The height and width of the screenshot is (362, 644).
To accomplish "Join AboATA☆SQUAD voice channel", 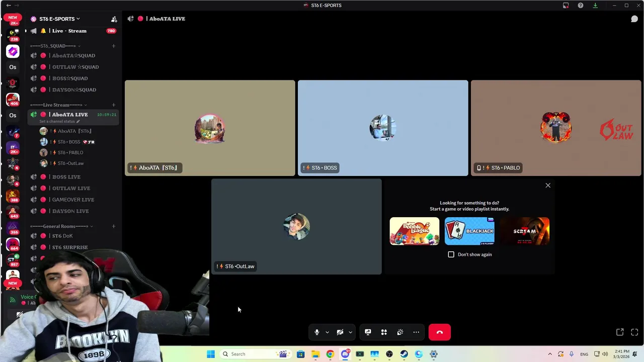I will 73,56.
